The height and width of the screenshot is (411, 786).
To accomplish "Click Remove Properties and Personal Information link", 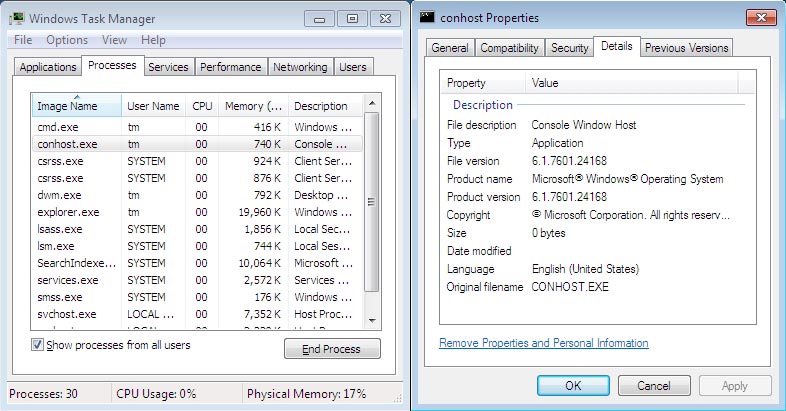I will [x=543, y=343].
